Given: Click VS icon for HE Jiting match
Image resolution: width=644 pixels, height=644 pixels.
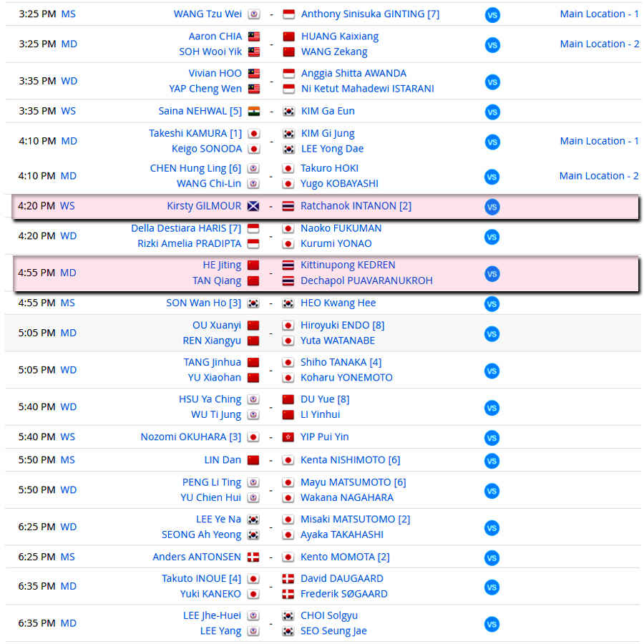Looking at the screenshot, I should (492, 274).
